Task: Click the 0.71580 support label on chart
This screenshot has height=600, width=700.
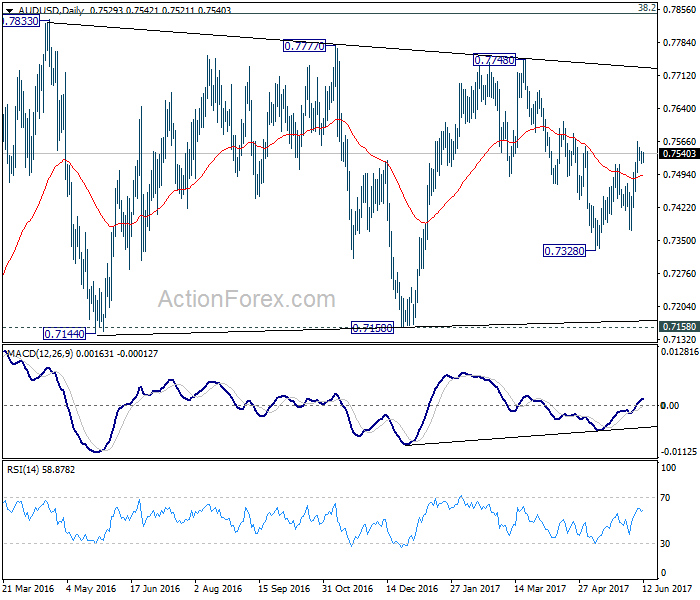Action: click(372, 328)
